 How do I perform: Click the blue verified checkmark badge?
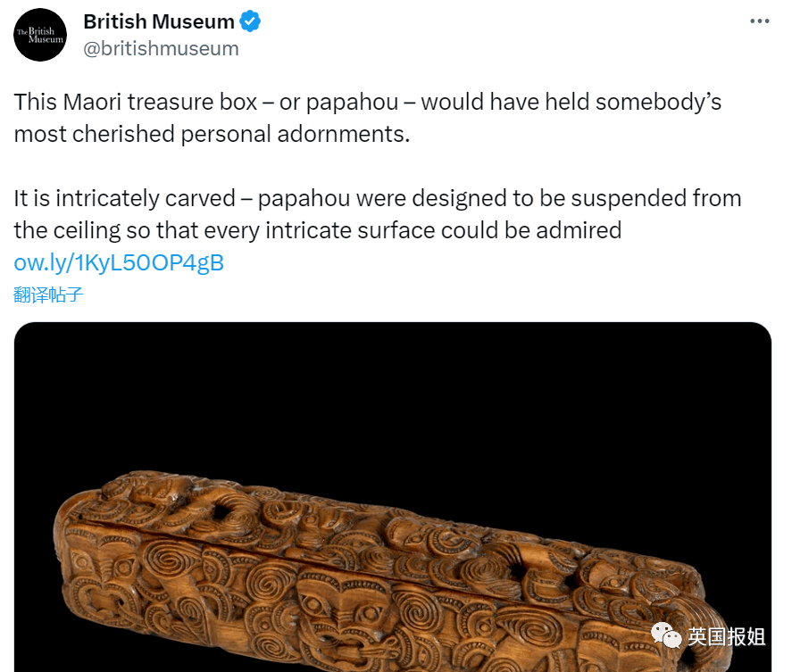click(x=249, y=21)
